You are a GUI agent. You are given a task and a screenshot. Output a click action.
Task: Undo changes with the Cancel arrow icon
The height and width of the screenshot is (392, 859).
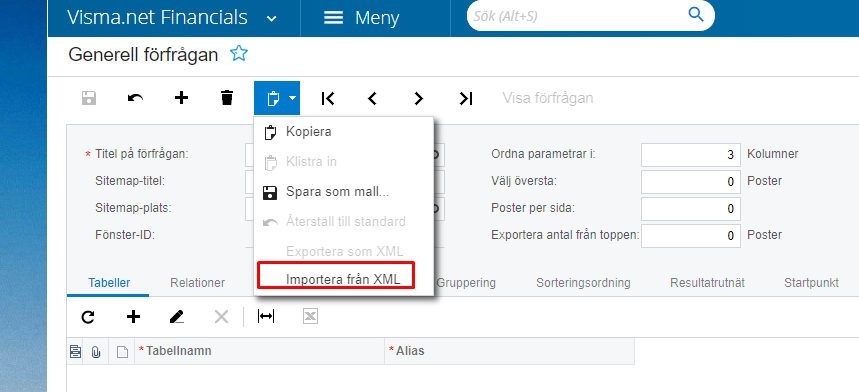135,98
